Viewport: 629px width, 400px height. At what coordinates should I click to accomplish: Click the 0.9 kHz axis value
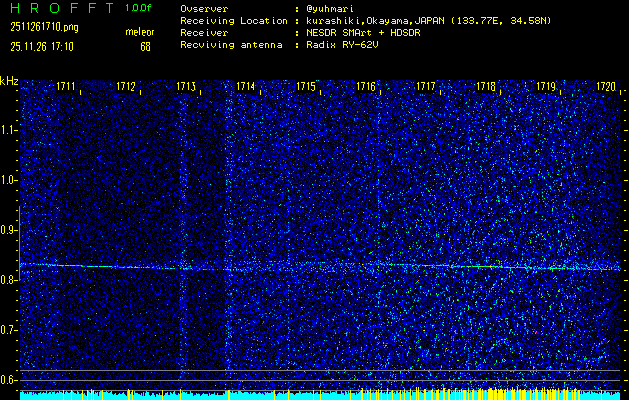[x=9, y=230]
